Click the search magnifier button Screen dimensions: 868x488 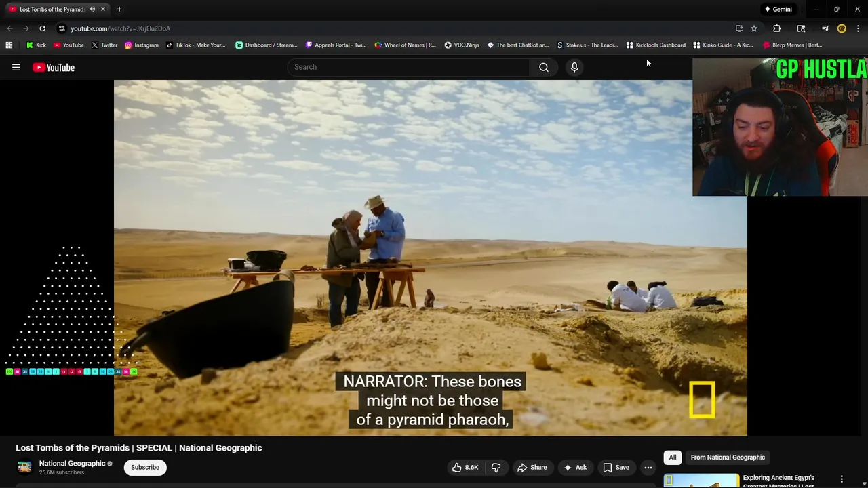click(x=544, y=67)
